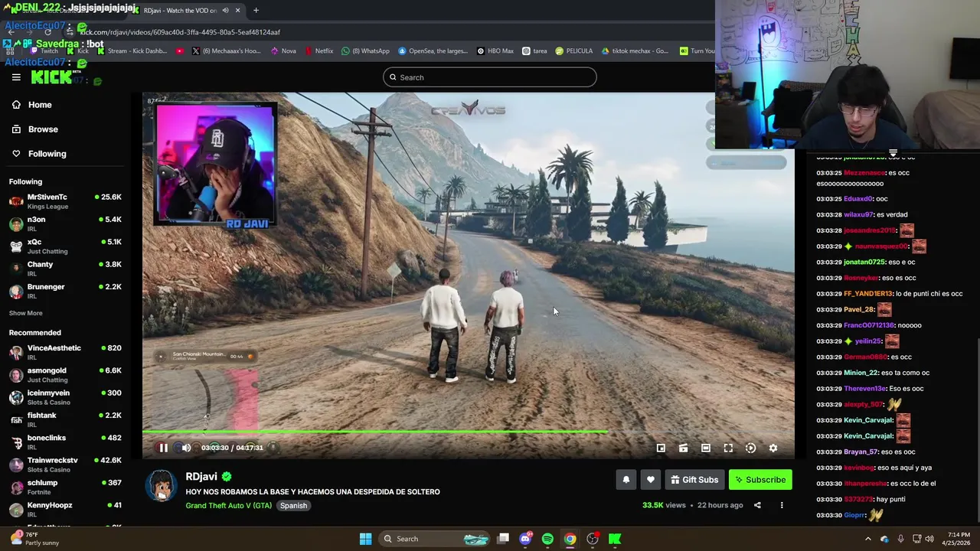Open a new browser tab
Image resolution: width=980 pixels, height=551 pixels.
pyautogui.click(x=256, y=11)
